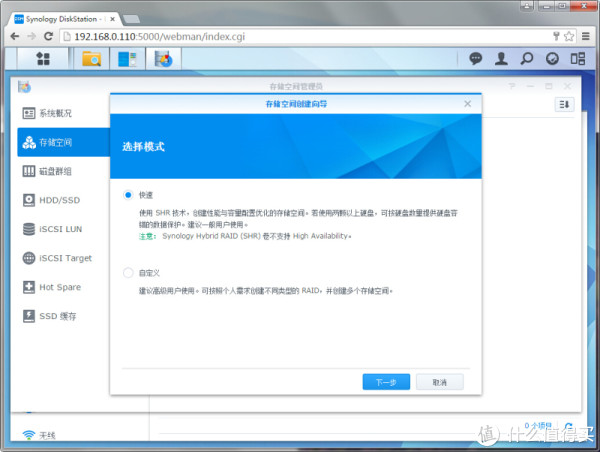The image size is (600, 452).
Task: Click the HDD/SSD icon in the sidebar
Action: point(30,200)
